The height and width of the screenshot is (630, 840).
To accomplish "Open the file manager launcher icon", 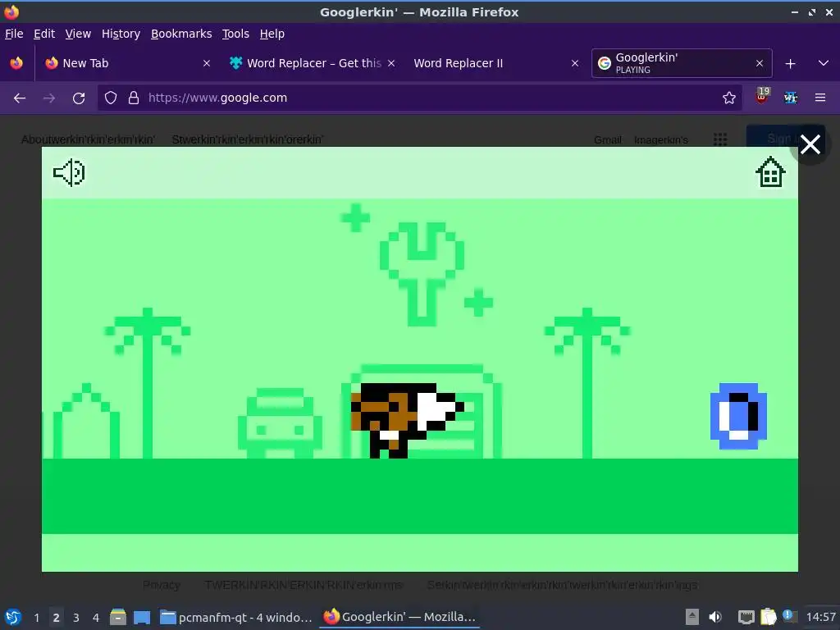I will (118, 617).
